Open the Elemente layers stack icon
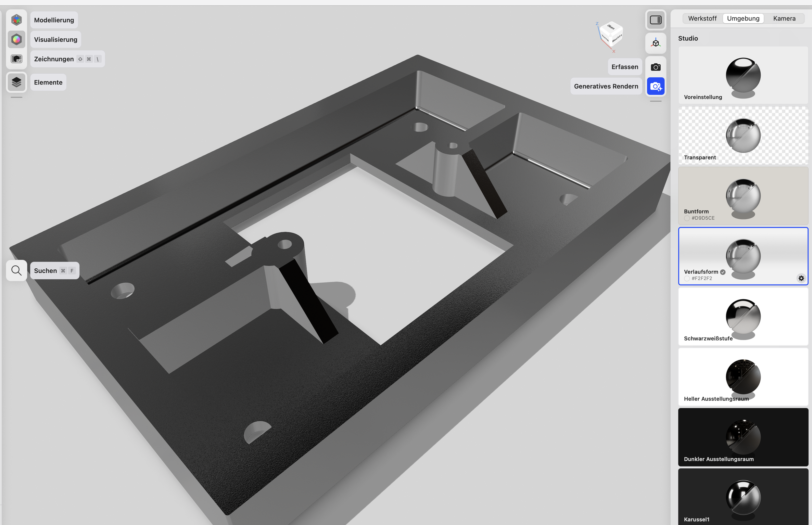 (16, 82)
